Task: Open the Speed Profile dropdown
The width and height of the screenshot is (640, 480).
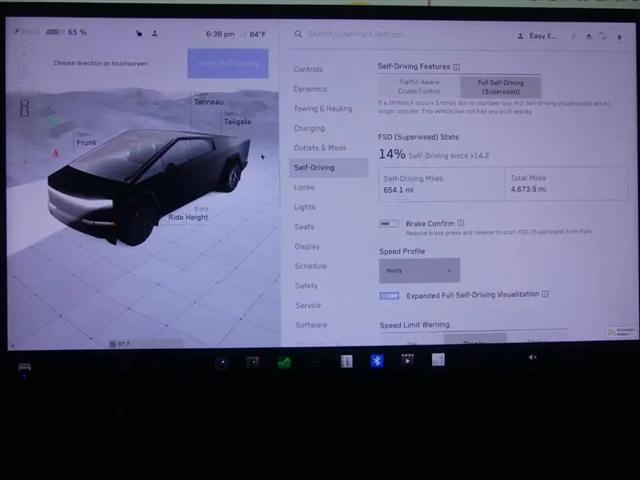Action: (419, 270)
